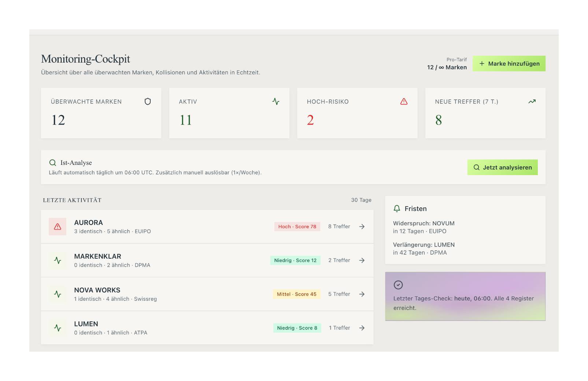Click the pulse icon in MARKENKLAR row
This screenshot has width=588, height=381.
(x=58, y=260)
